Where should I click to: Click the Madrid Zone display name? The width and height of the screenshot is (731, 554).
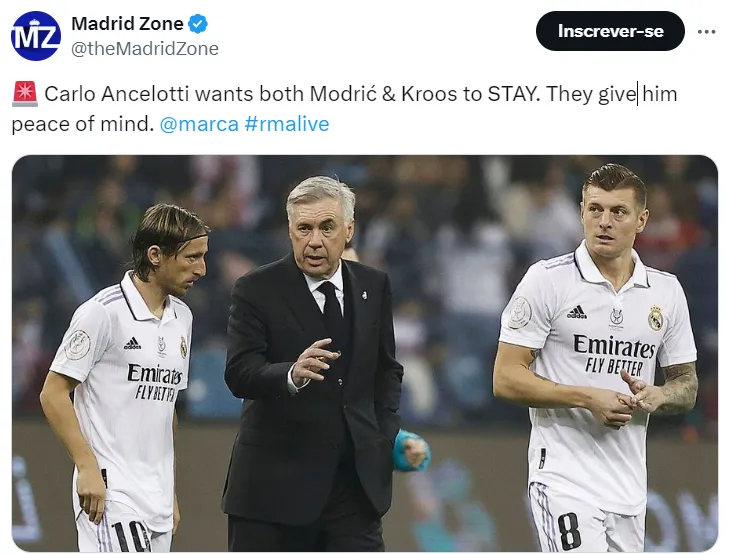(x=127, y=24)
